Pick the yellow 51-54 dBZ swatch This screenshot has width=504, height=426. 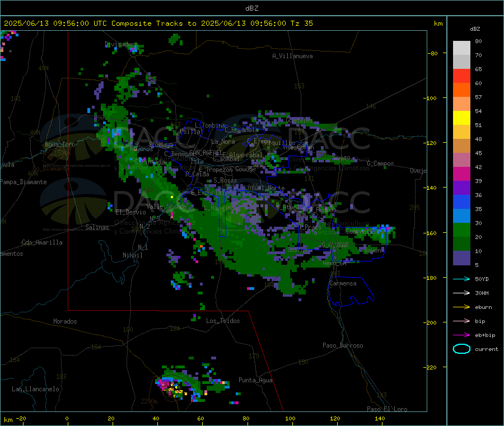click(x=461, y=118)
